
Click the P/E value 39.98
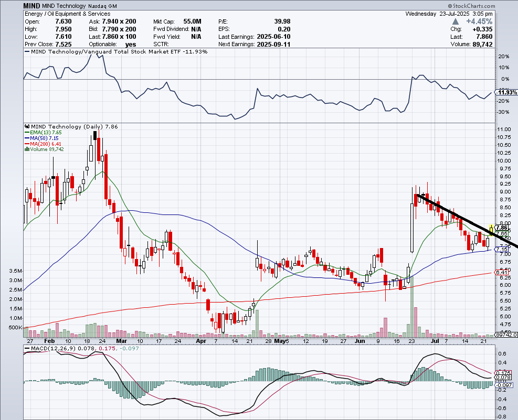282,21
